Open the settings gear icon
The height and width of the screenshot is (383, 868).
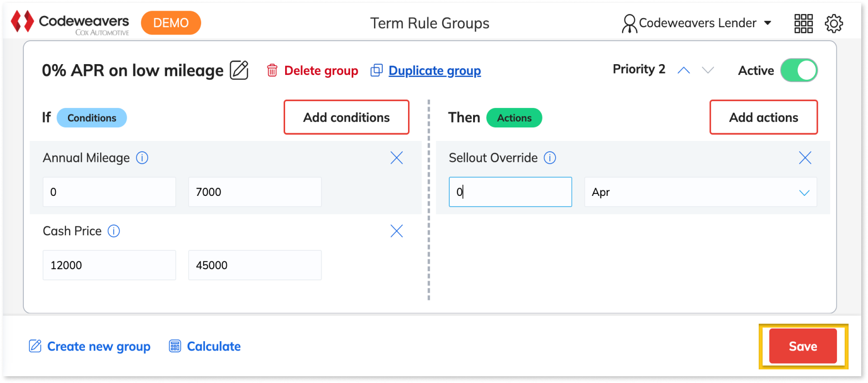point(834,23)
